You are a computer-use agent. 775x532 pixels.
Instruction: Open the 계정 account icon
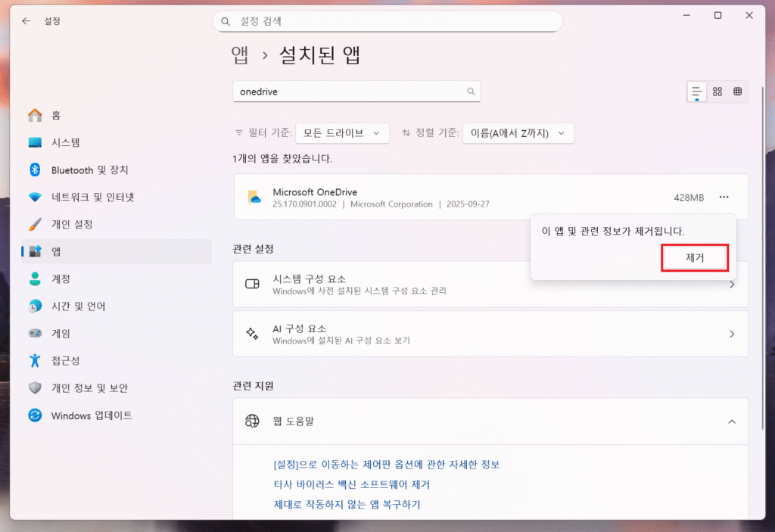(35, 278)
